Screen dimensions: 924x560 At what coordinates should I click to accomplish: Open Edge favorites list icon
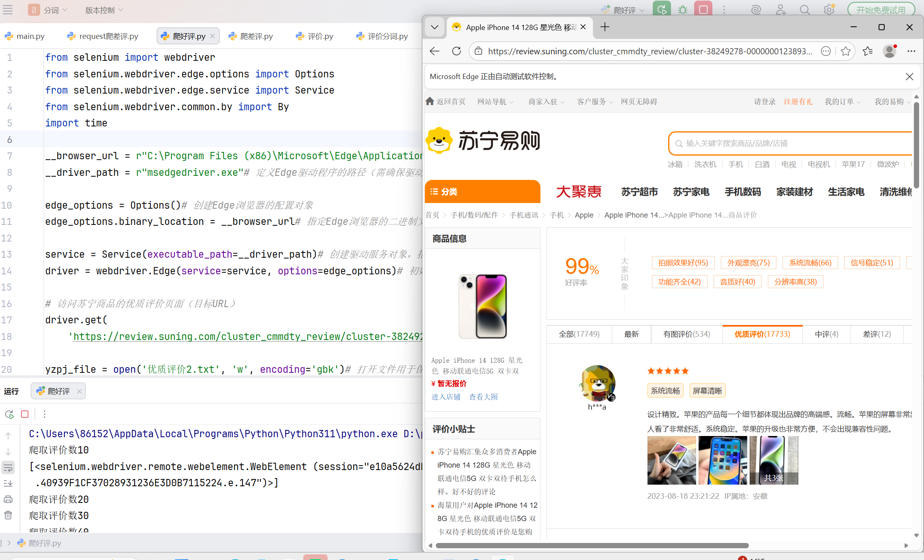click(x=868, y=51)
